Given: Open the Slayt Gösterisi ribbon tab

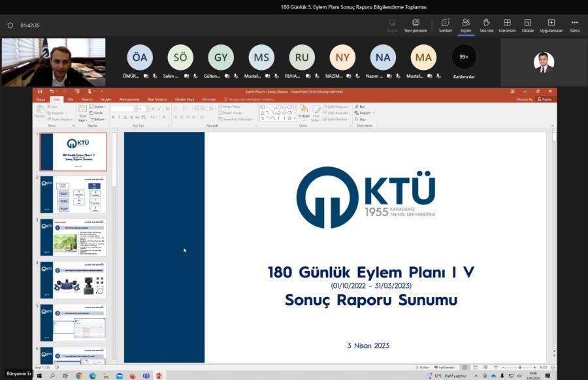Looking at the screenshot, I should [157, 99].
